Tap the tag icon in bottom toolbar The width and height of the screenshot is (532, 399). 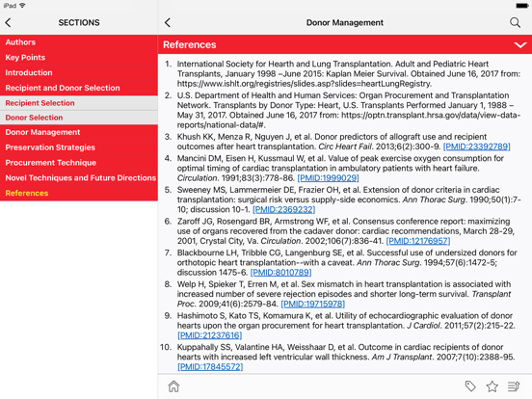[x=470, y=386]
